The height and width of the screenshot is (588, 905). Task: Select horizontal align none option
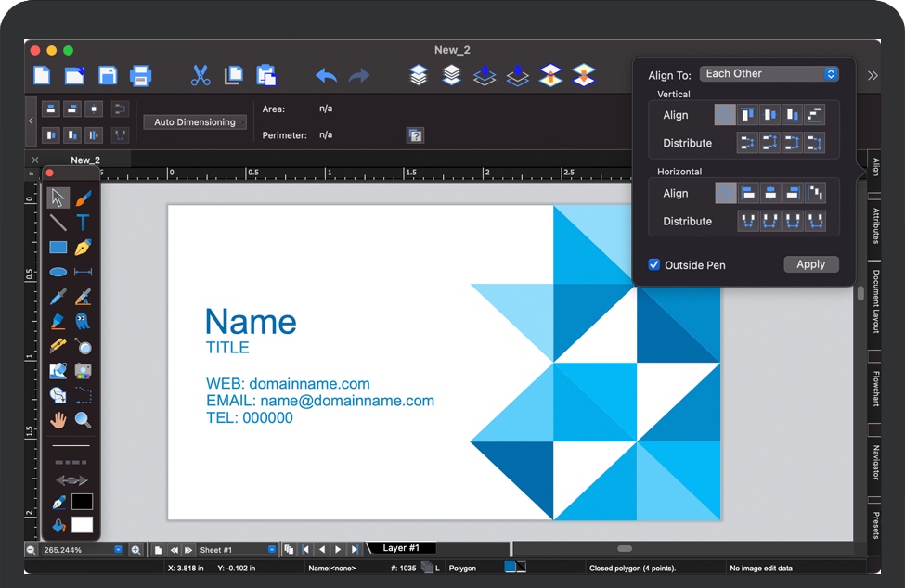pos(725,193)
